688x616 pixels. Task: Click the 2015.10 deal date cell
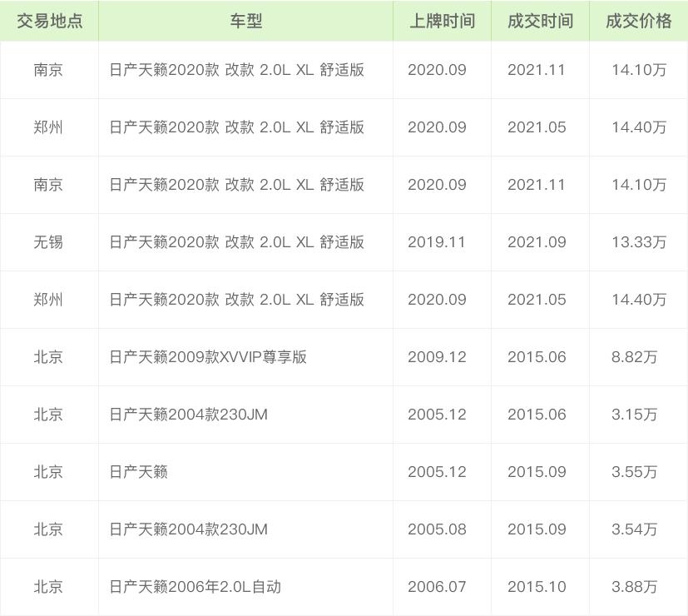[537, 587]
